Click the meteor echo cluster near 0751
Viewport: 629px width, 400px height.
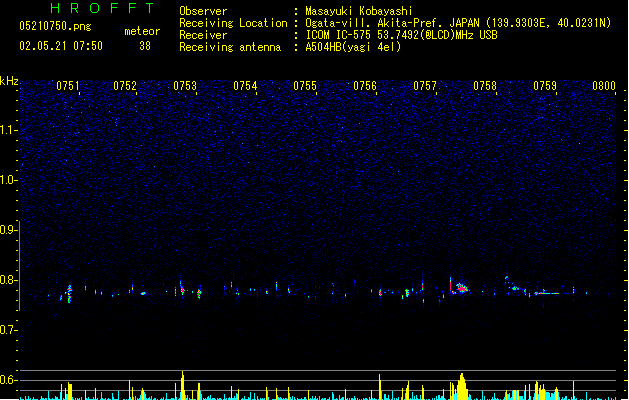[x=69, y=294]
